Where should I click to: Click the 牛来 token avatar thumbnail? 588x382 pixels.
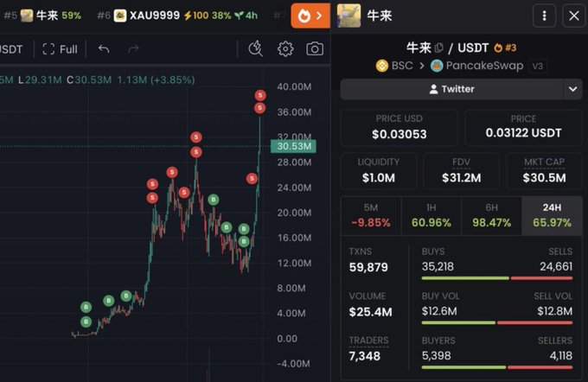(x=348, y=16)
